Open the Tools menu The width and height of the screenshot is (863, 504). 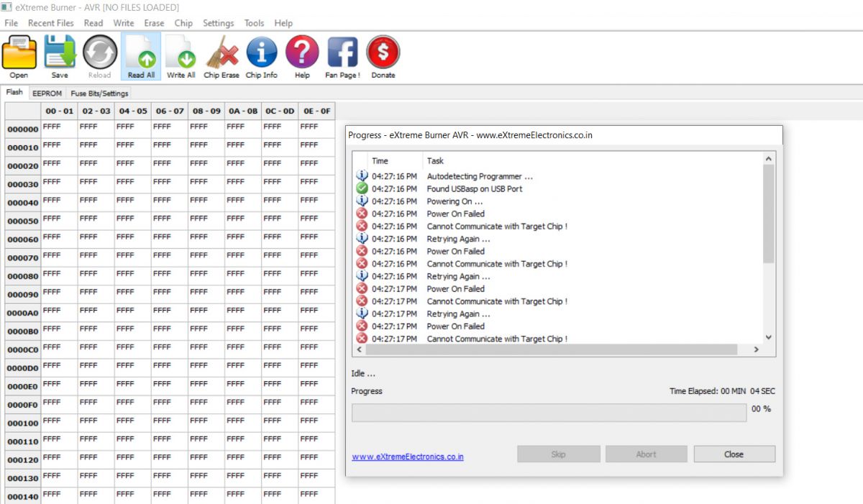(254, 23)
